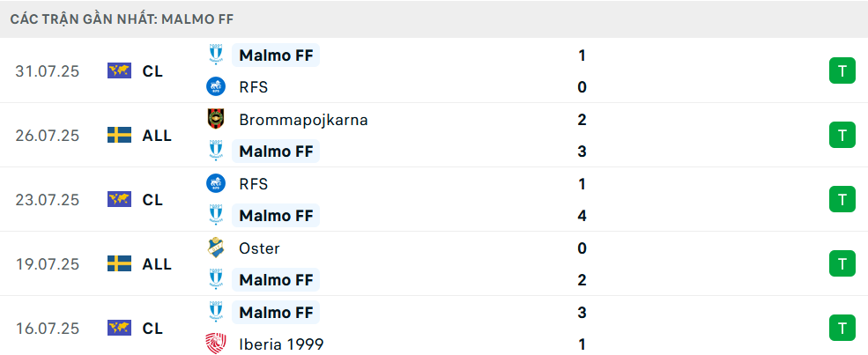Click RFS crest in 31.07.25 match
The image size is (868, 355).
click(216, 87)
